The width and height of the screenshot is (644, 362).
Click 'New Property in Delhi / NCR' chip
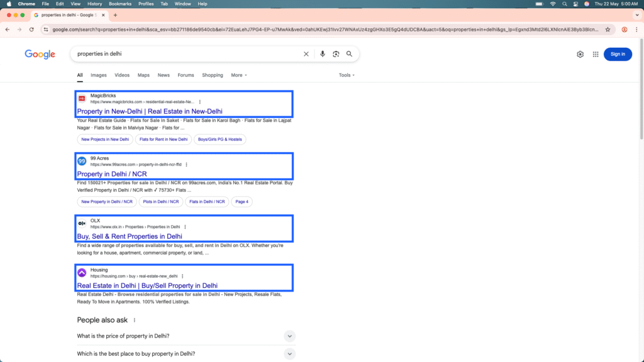[107, 202]
